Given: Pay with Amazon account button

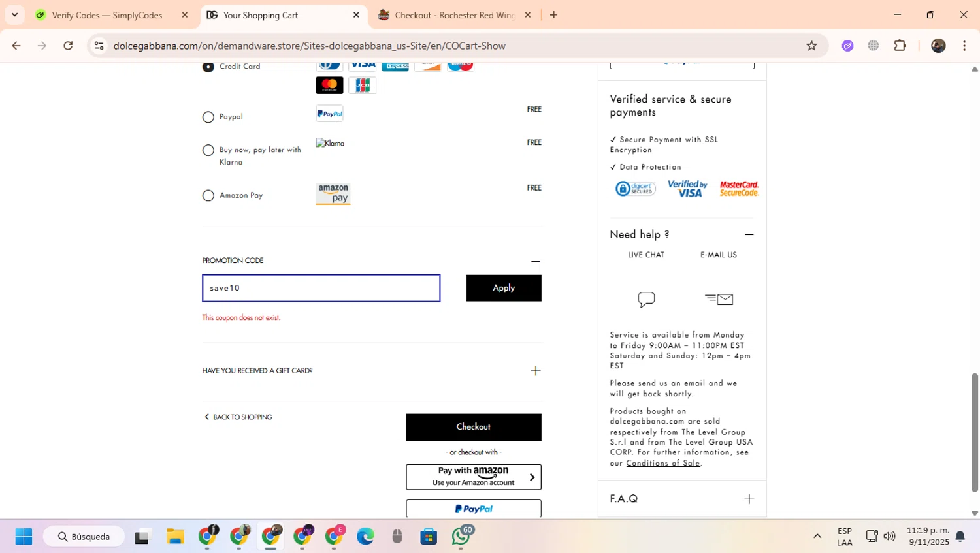Looking at the screenshot, I should pyautogui.click(x=474, y=477).
